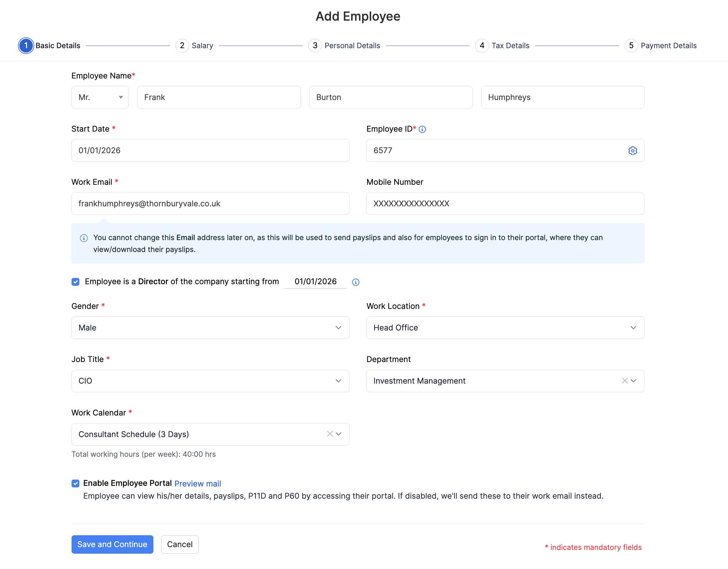This screenshot has height=569, width=728.
Task: Open the Tax Details step
Action: (502, 46)
